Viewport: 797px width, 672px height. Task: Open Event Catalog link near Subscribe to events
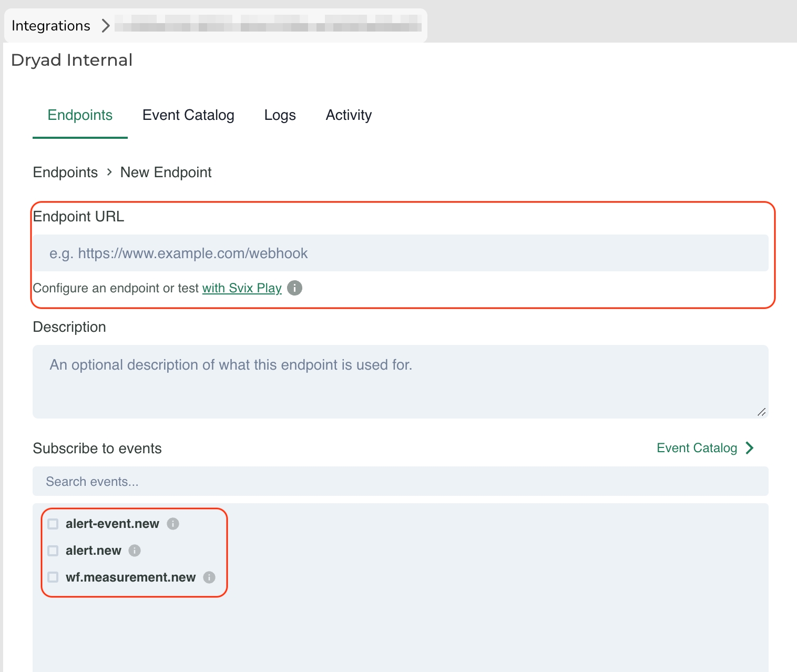pyautogui.click(x=697, y=448)
